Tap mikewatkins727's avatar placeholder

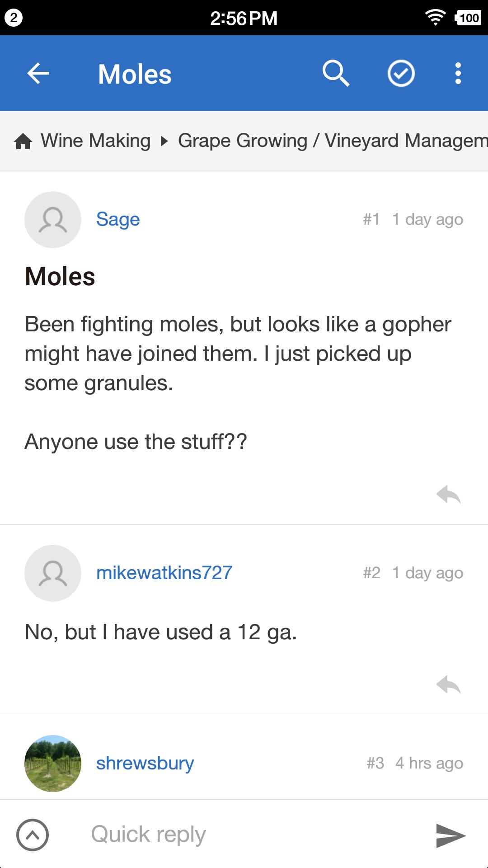pos(53,573)
